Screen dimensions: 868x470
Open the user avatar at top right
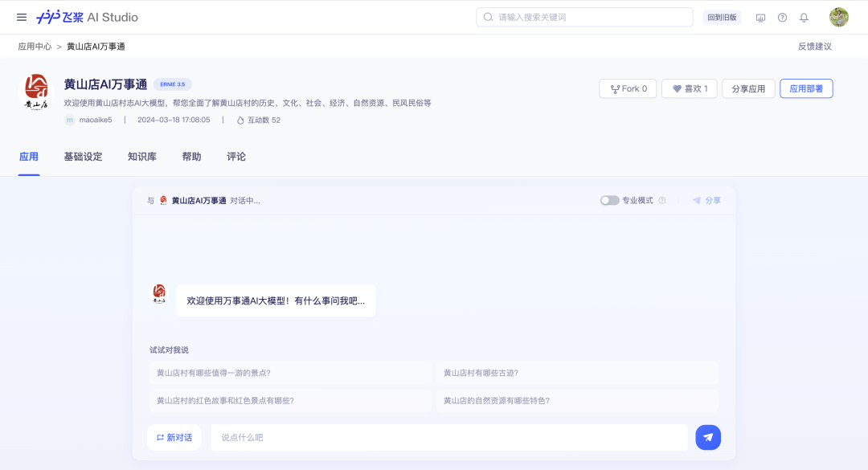coord(838,17)
